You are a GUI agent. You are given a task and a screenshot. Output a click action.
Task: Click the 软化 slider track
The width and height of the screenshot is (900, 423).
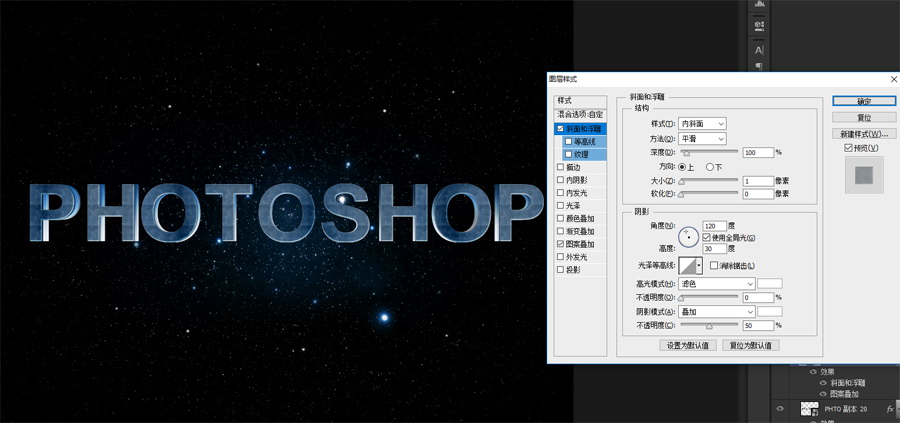pyautogui.click(x=709, y=195)
